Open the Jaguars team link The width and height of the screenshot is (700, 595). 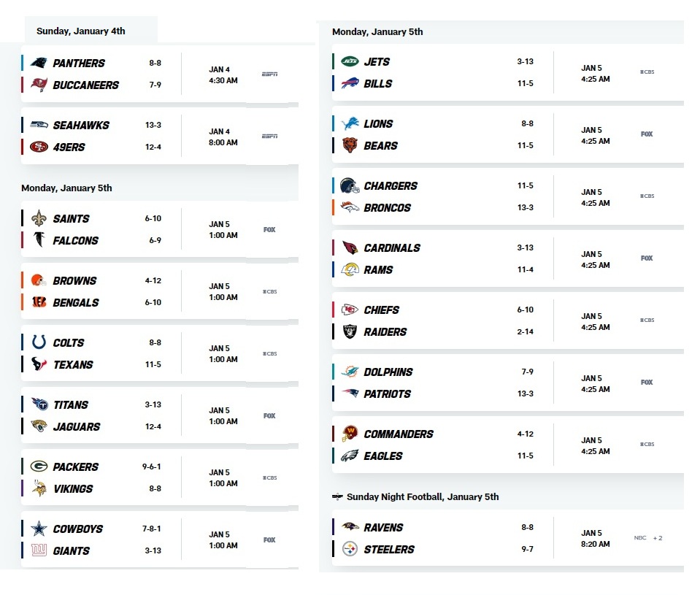coord(77,426)
